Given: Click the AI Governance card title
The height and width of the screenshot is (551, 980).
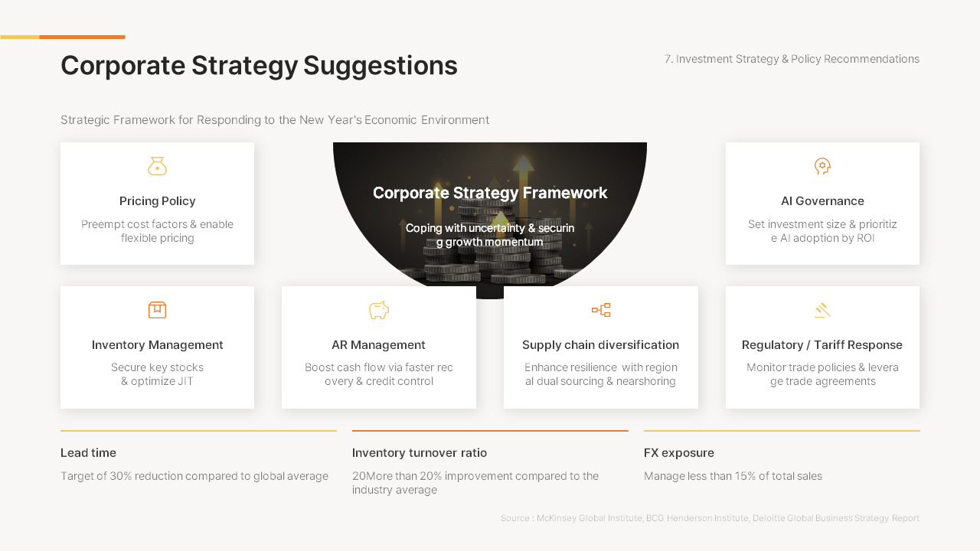Looking at the screenshot, I should (x=822, y=201).
